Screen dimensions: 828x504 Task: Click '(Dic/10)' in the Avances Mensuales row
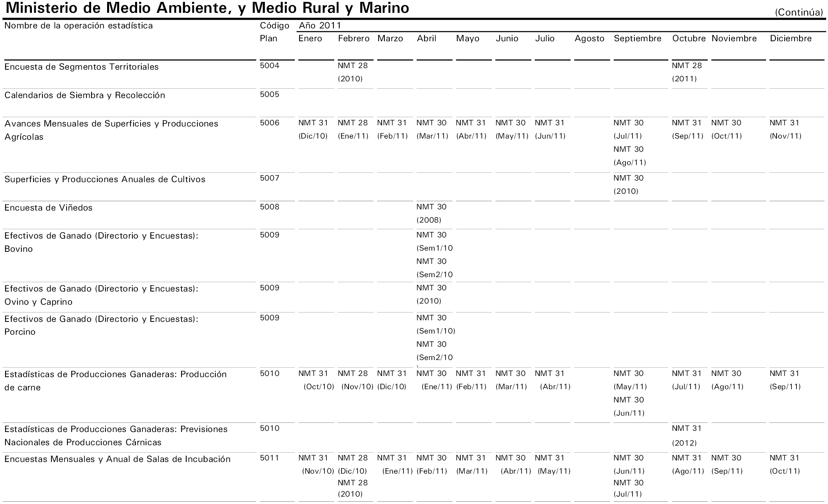[x=313, y=136]
